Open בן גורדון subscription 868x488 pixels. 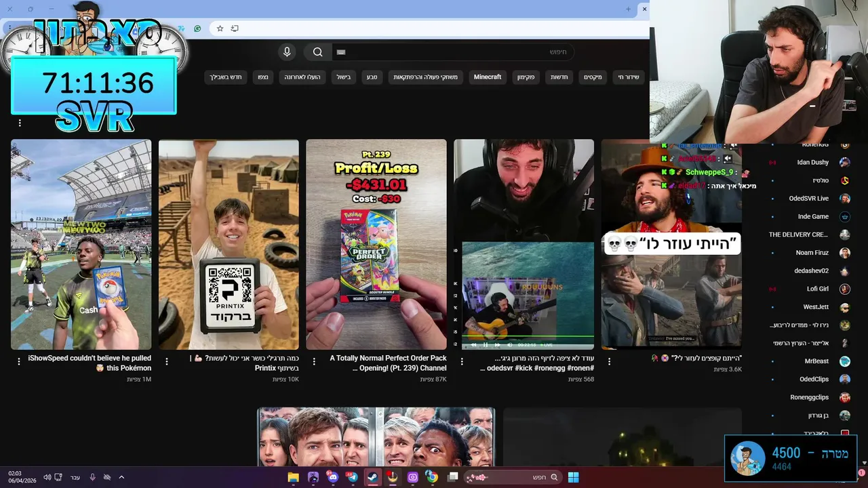[818, 415]
